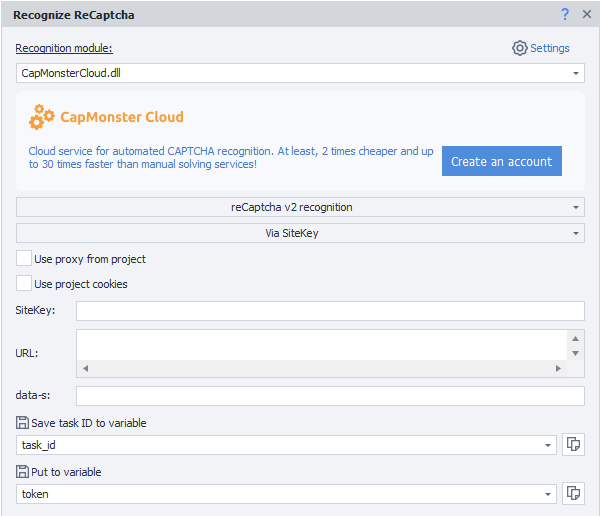This screenshot has width=600, height=516.
Task: Tick the 'Use project cookies' checkbox
Action: pos(24,284)
